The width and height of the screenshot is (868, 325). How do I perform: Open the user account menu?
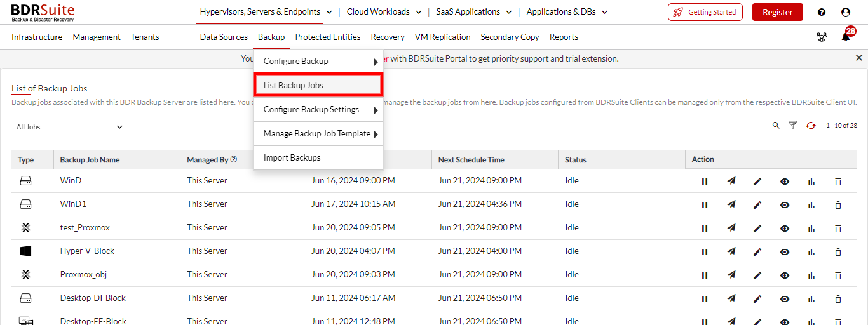point(846,12)
